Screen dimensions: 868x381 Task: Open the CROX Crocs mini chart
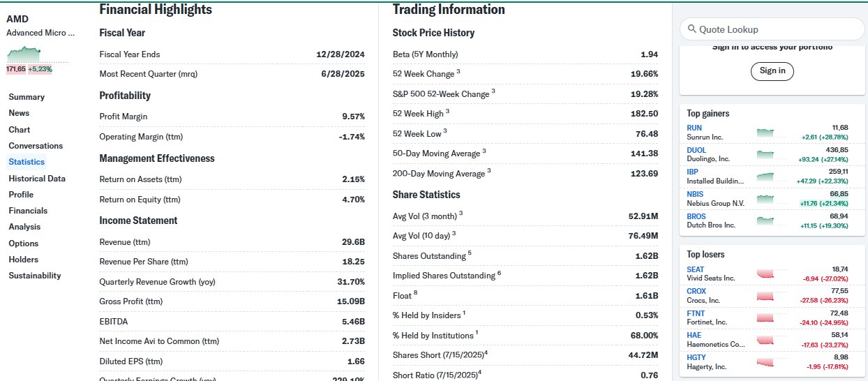[765, 296]
